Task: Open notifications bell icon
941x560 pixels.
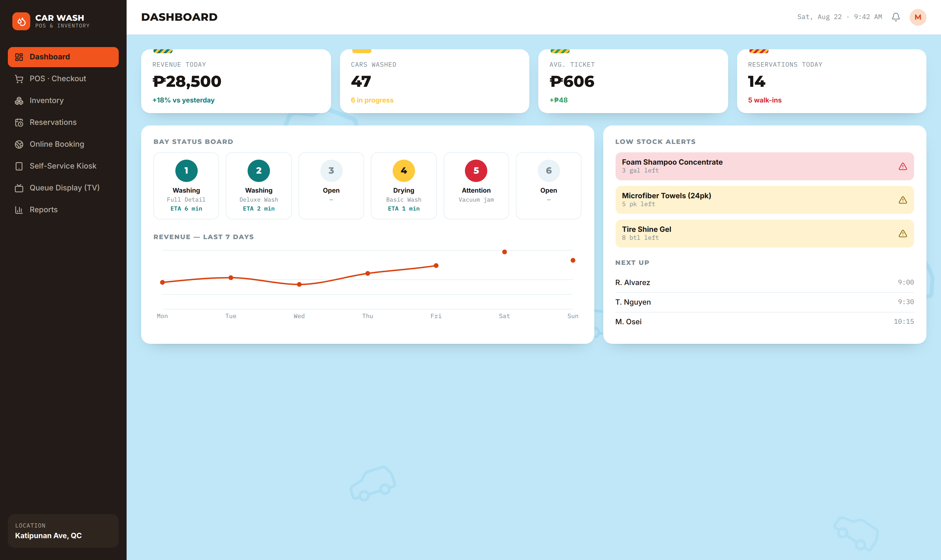Action: (x=896, y=17)
